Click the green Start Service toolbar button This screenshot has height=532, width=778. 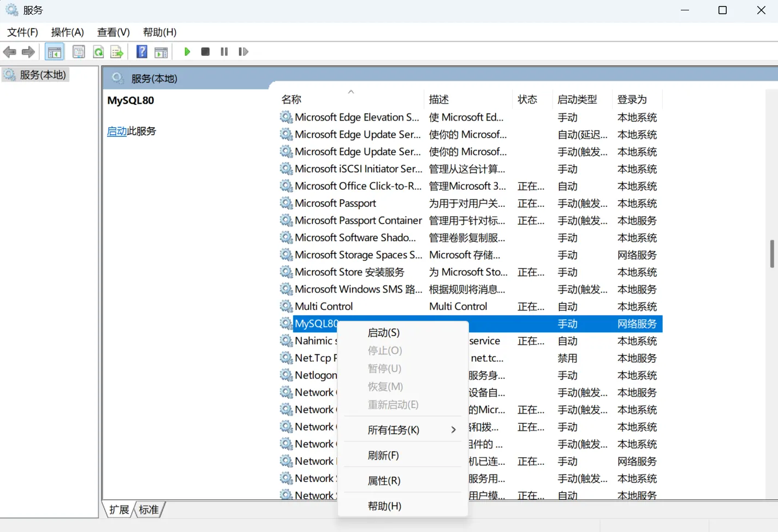[x=187, y=52]
